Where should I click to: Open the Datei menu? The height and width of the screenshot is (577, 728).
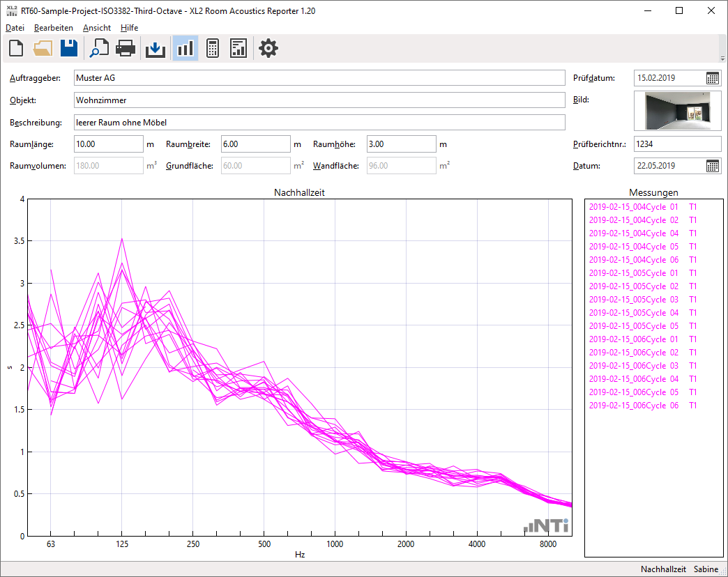[x=15, y=27]
